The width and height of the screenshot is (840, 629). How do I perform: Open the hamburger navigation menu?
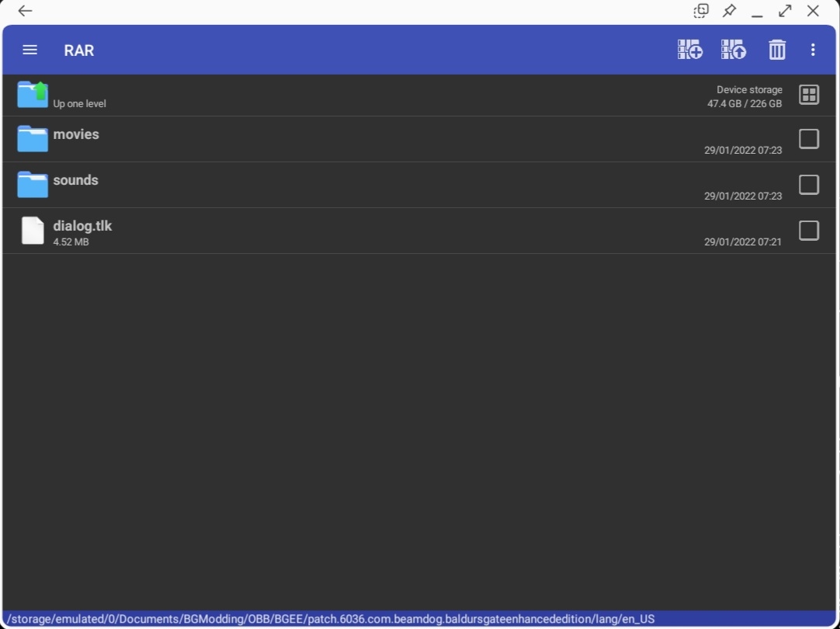coord(30,50)
